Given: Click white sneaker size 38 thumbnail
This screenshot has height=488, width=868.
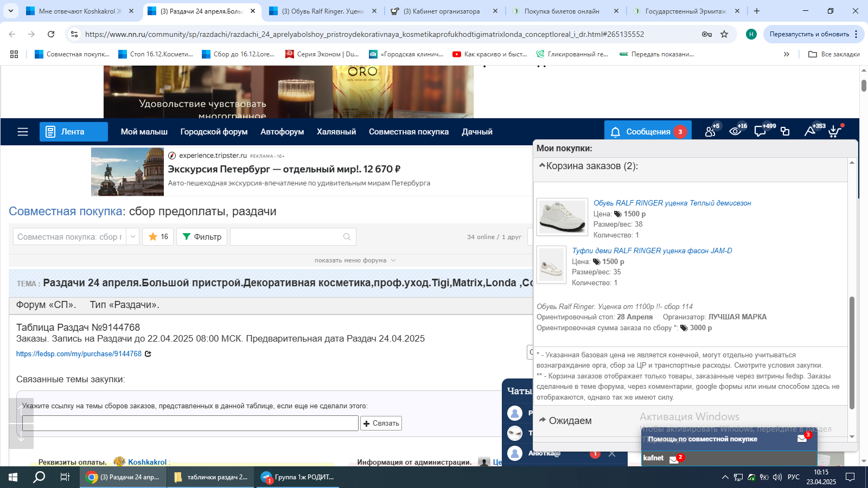Looking at the screenshot, I should 562,217.
